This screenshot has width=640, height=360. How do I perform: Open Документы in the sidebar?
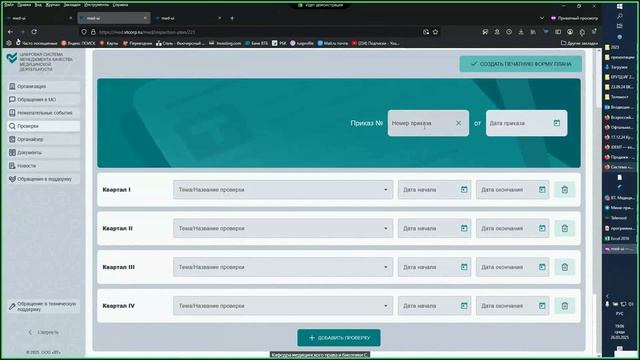(x=44, y=152)
